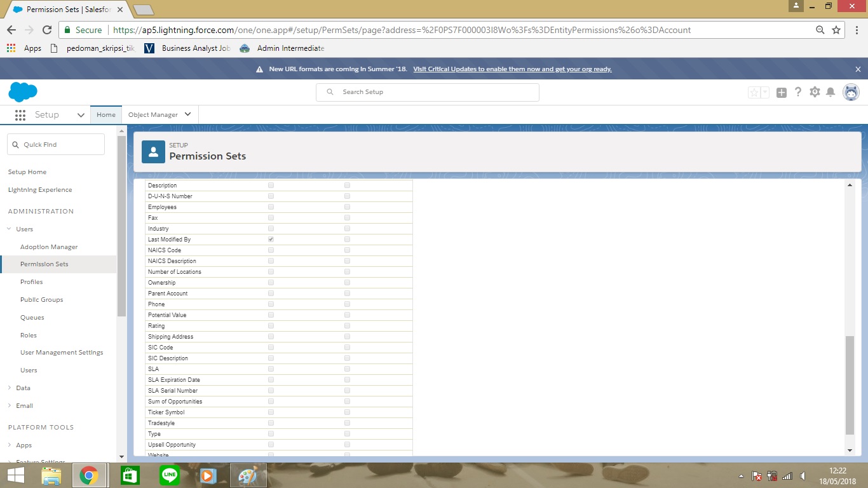This screenshot has width=868, height=488.
Task: Click the volume speaker tray icon
Action: pyautogui.click(x=804, y=476)
